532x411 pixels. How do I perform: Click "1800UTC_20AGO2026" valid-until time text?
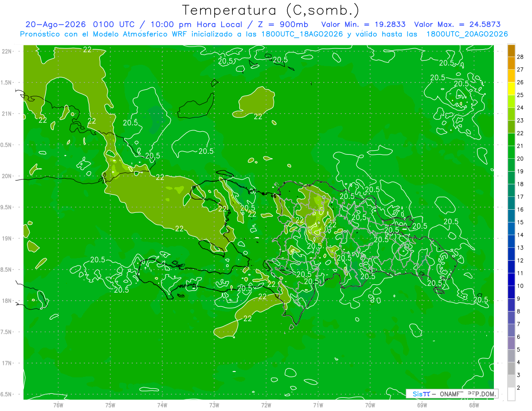pyautogui.click(x=467, y=34)
